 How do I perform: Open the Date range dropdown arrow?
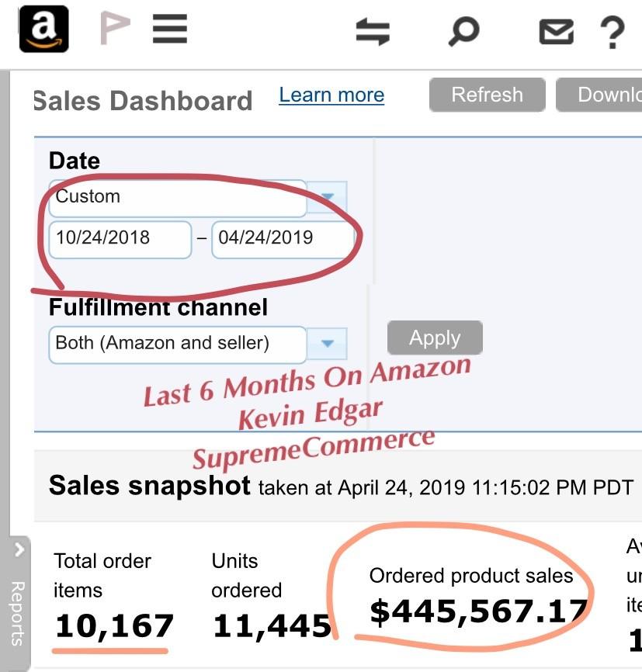pyautogui.click(x=327, y=197)
